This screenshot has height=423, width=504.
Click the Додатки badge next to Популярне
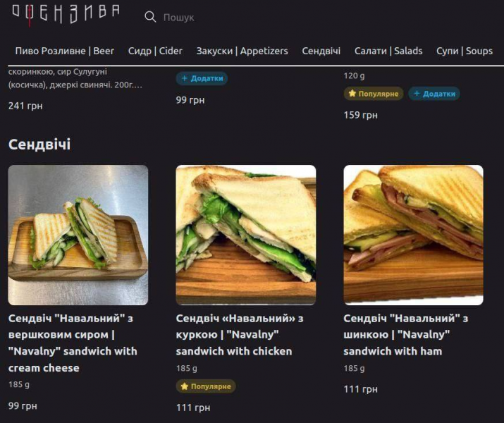click(434, 94)
